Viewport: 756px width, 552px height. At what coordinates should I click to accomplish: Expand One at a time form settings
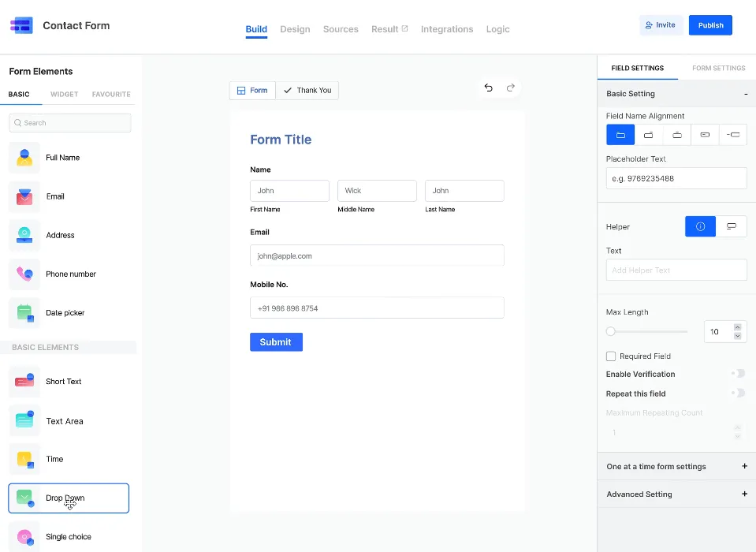coord(744,466)
